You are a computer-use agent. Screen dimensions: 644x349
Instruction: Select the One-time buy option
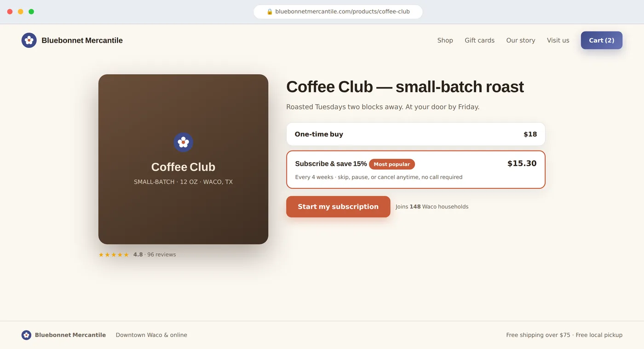pyautogui.click(x=416, y=134)
